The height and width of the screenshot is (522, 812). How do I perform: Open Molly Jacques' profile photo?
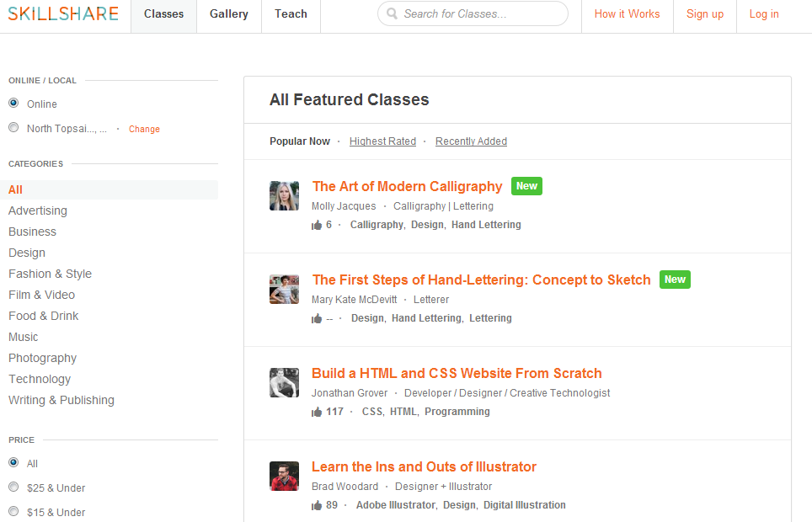point(285,195)
